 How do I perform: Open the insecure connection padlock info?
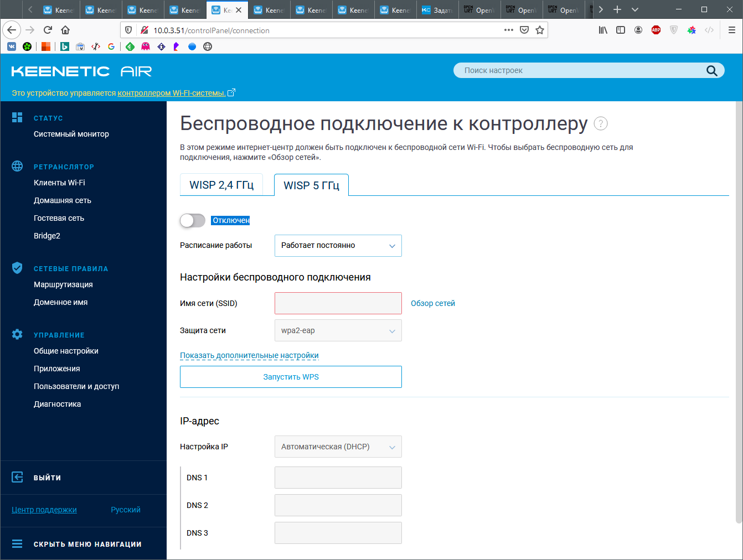[x=144, y=30]
